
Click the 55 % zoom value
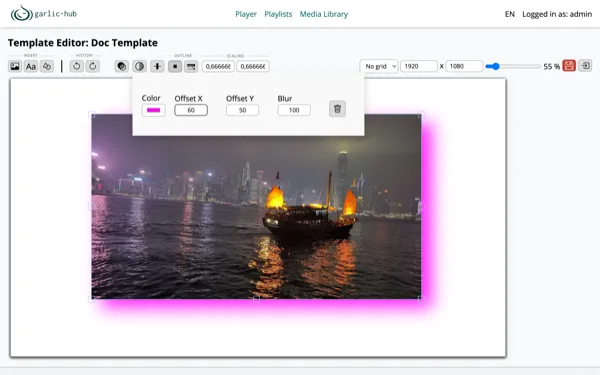[551, 67]
